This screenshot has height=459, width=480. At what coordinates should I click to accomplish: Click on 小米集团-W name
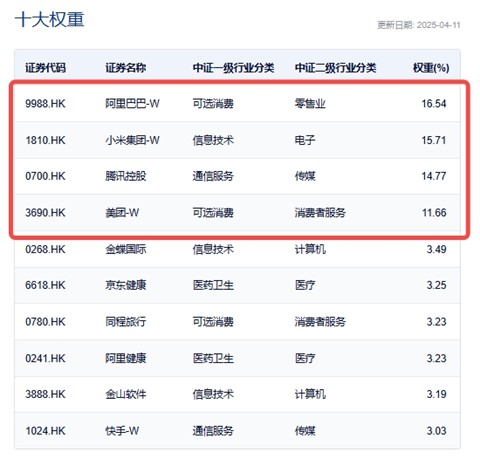click(x=132, y=140)
